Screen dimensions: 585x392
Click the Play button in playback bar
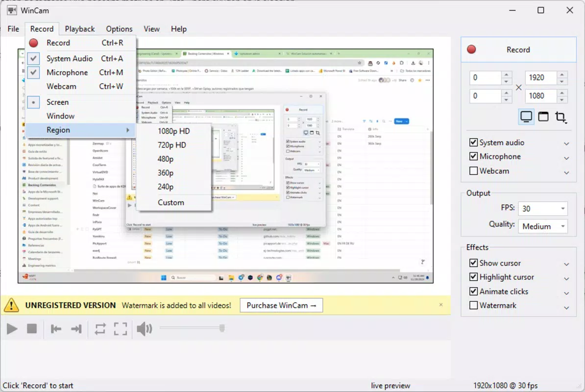point(12,329)
